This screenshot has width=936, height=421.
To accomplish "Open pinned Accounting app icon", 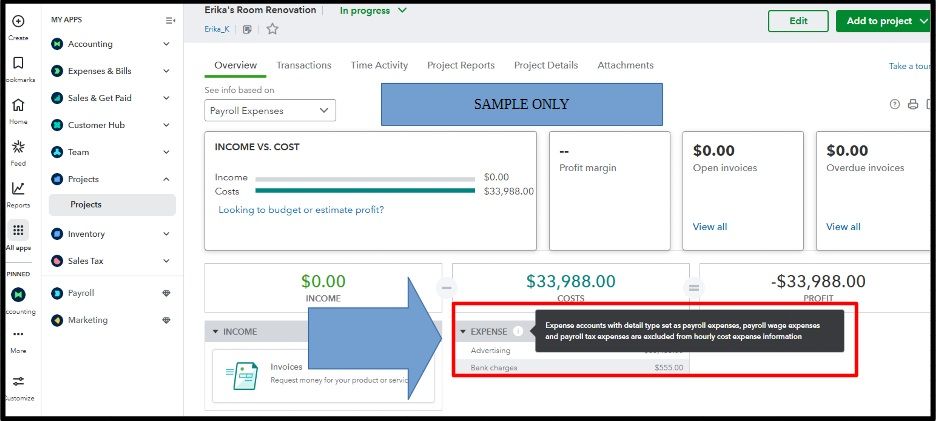I will [19, 294].
